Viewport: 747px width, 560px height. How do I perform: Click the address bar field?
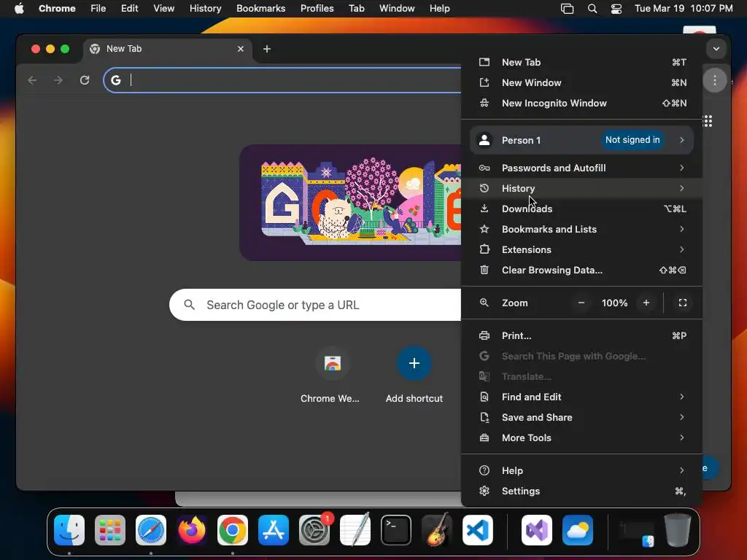(282, 80)
